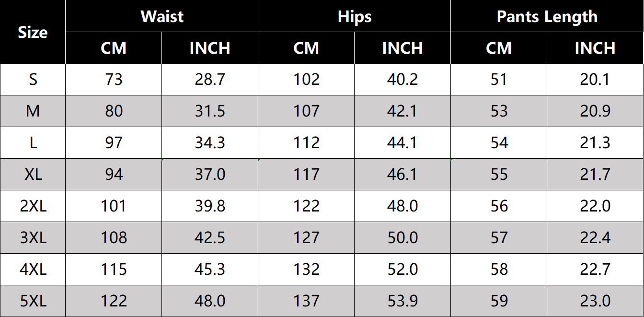Select the INCH subheader under Pants Length
This screenshot has width=644, height=317.
[x=595, y=48]
